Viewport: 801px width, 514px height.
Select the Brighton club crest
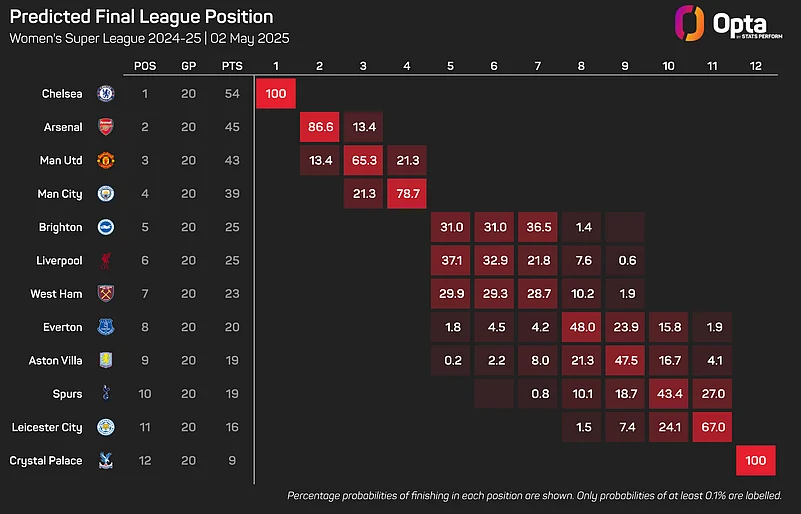(106, 227)
